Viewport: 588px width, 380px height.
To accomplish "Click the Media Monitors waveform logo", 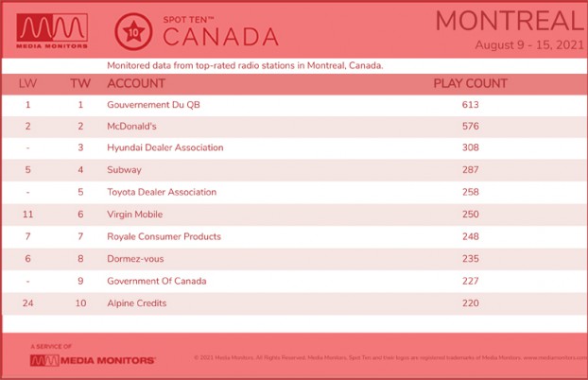I will coord(52,31).
